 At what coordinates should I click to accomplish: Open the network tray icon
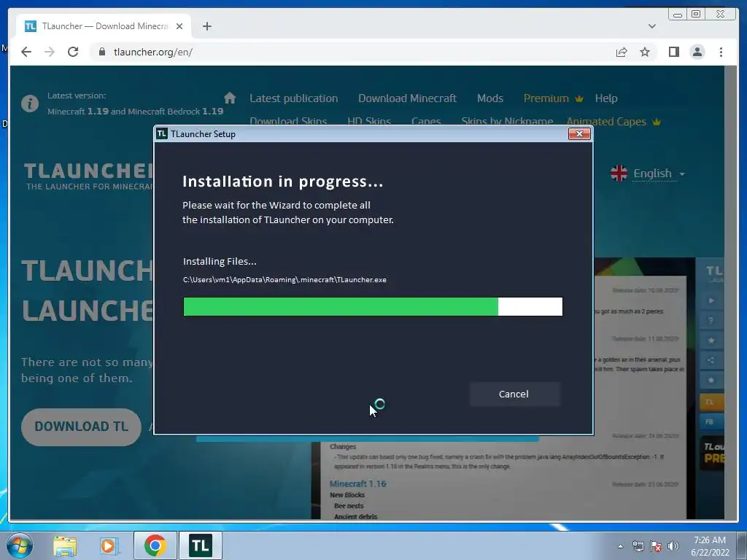pyautogui.click(x=638, y=546)
